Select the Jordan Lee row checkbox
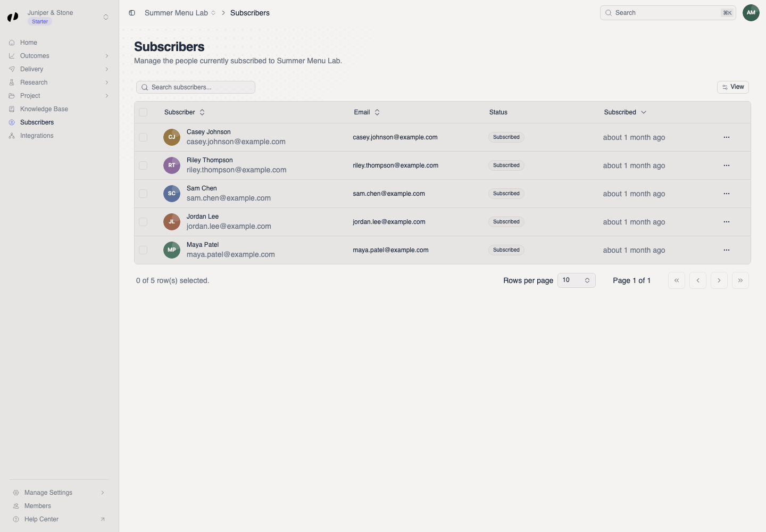766x532 pixels. tap(143, 222)
